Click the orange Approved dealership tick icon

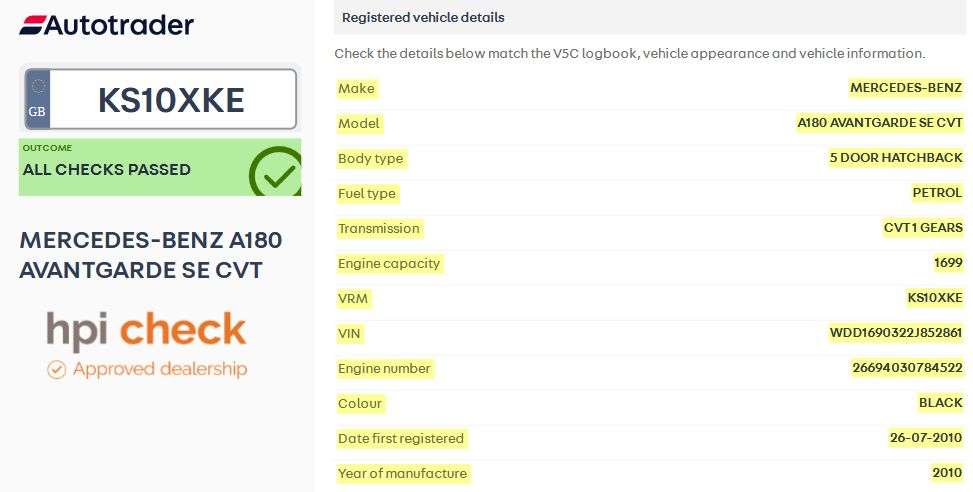57,369
